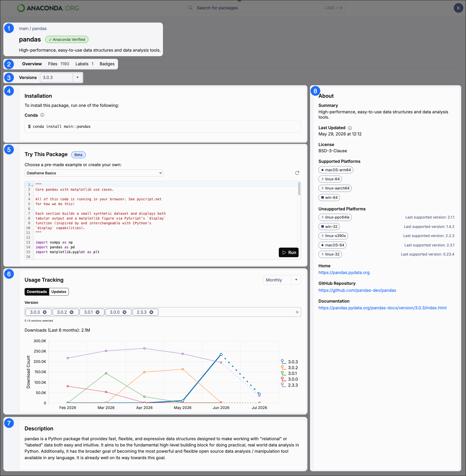Remove version 3.0.2 chip
Image resolution: width=466 pixels, height=476 pixels.
72,312
